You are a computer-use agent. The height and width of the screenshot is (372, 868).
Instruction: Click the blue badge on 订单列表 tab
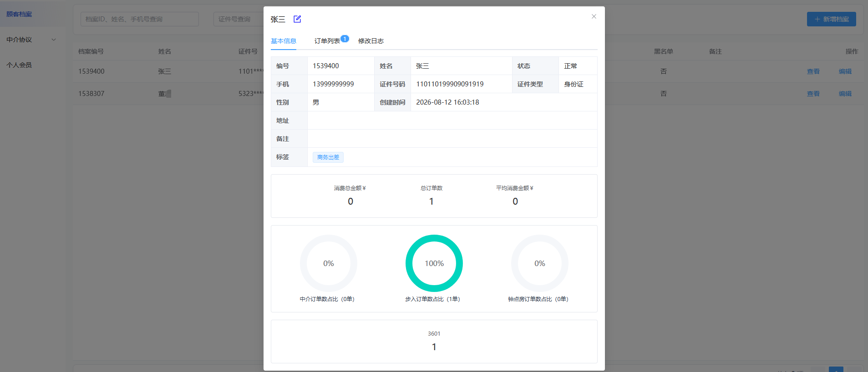[345, 39]
